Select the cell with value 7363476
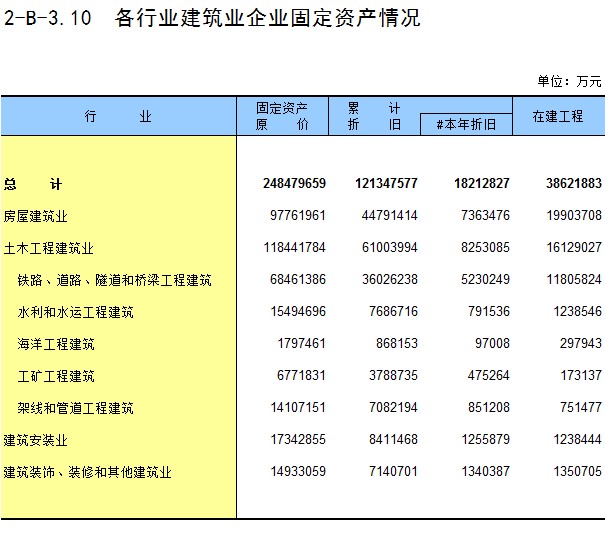 481,216
